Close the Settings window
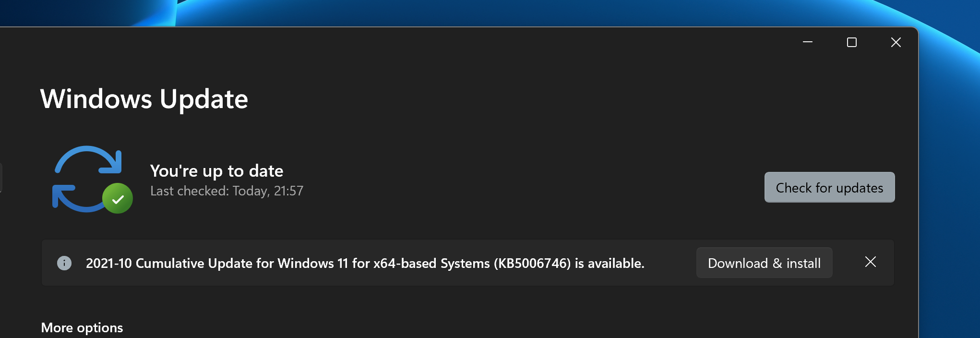Screen dimensions: 980x338 click(895, 42)
